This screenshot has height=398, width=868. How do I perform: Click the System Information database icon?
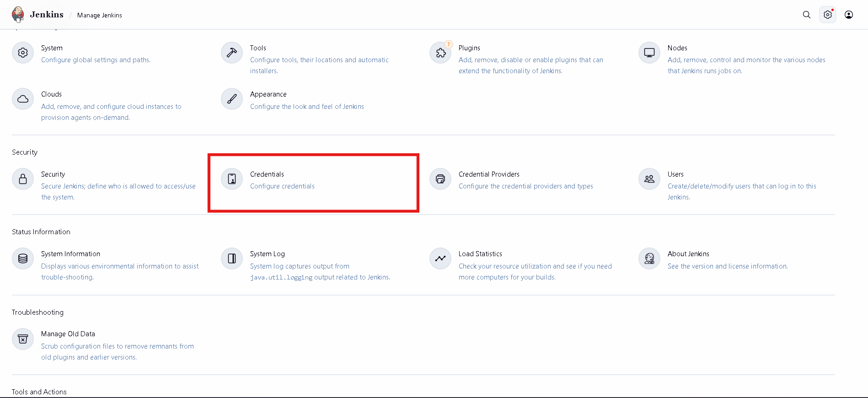23,258
